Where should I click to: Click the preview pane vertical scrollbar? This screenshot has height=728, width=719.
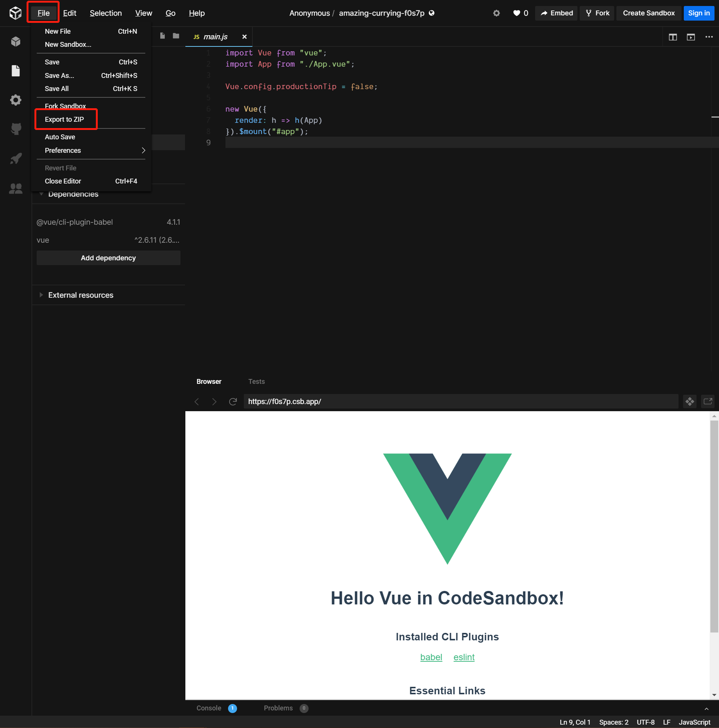[x=713, y=528]
